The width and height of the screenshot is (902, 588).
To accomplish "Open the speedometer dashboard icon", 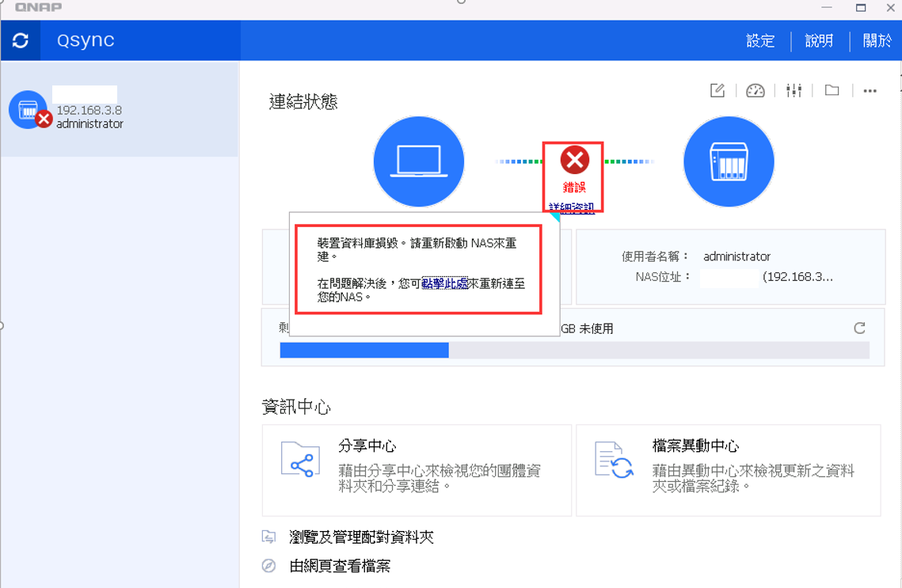I will [x=755, y=91].
